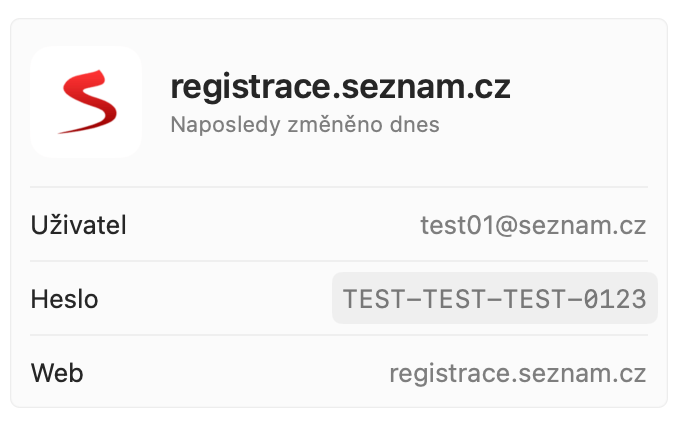The image size is (682, 421).
Task: Select the Heslo label
Action: coord(64,299)
